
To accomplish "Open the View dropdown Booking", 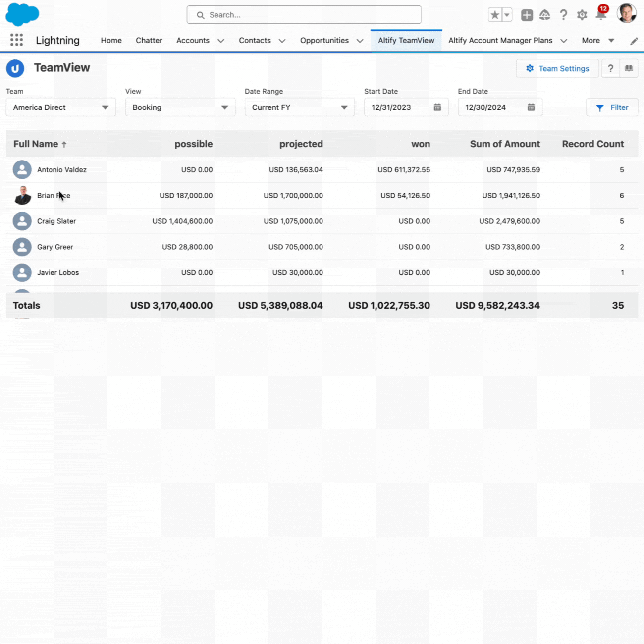I will click(x=180, y=107).
